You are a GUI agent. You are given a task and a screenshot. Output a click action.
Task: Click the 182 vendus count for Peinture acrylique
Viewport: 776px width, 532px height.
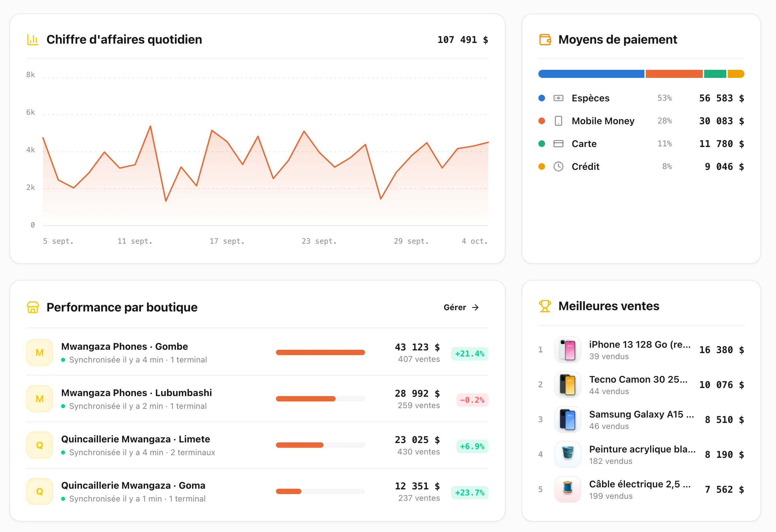611,461
